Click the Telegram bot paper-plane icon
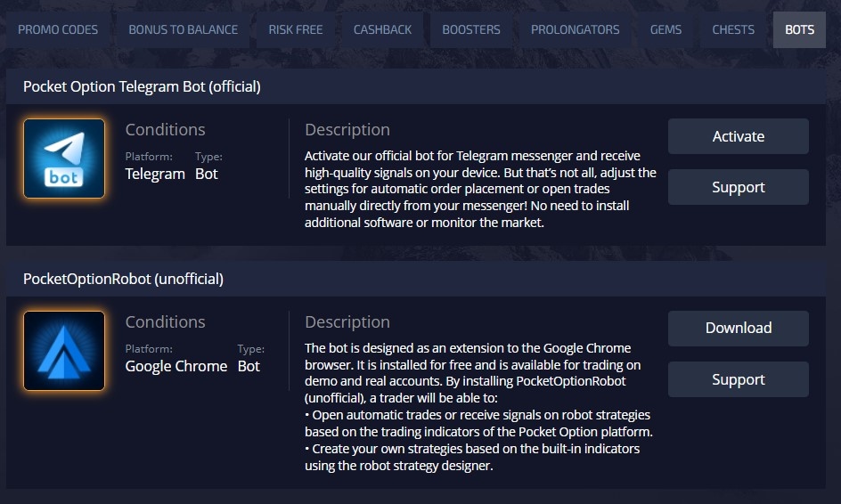The image size is (841, 504). coord(64,159)
